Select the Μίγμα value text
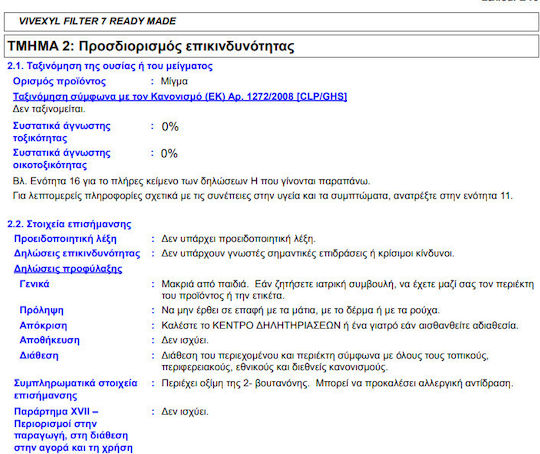 click(x=174, y=81)
